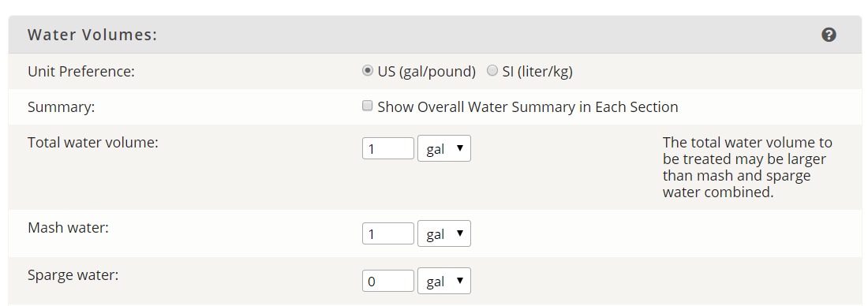This screenshot has height=306, width=868.
Task: Select the Sparge water value field
Action: coord(388,281)
